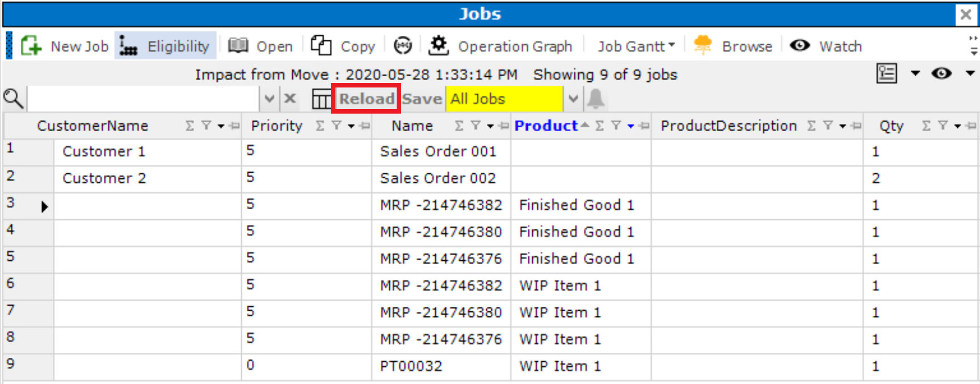This screenshot has width=980, height=384.
Task: Click the toolbar drag grip handle
Action: coord(9,45)
